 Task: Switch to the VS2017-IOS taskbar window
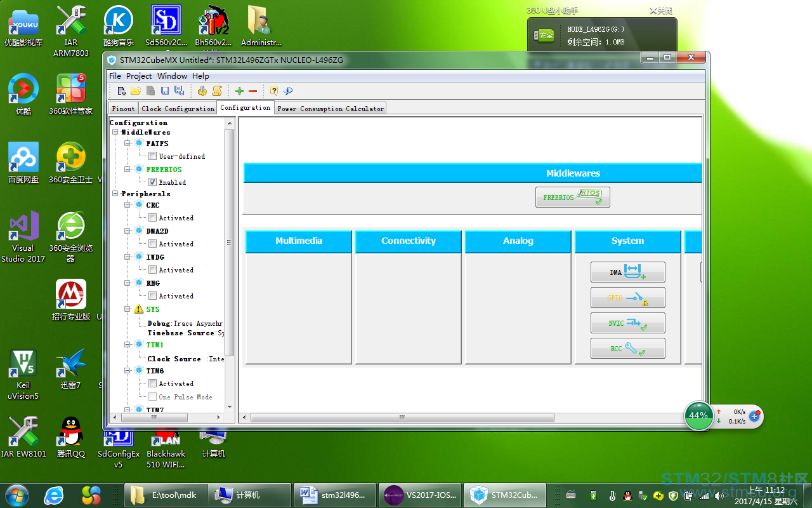click(x=419, y=495)
